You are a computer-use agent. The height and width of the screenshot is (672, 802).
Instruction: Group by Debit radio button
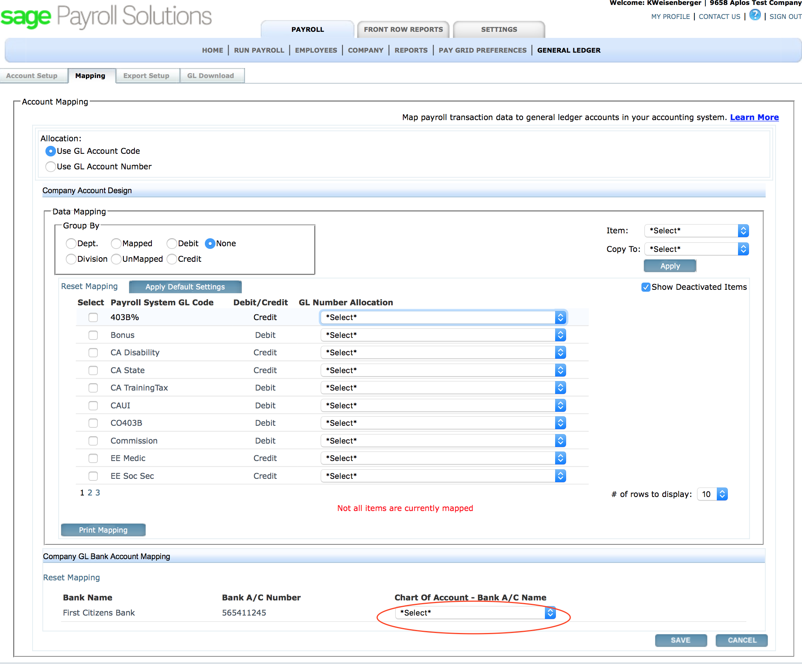[172, 244]
